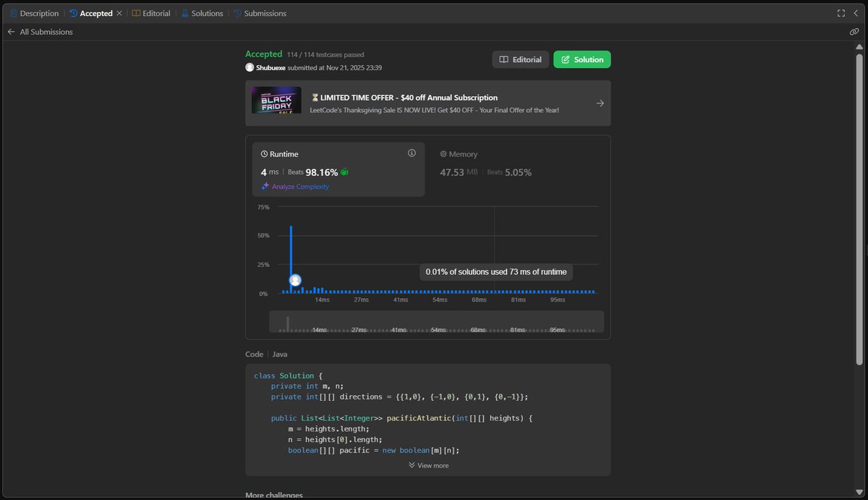Click Shubuexe's avatar icon
The width and height of the screenshot is (868, 500).
pos(250,67)
